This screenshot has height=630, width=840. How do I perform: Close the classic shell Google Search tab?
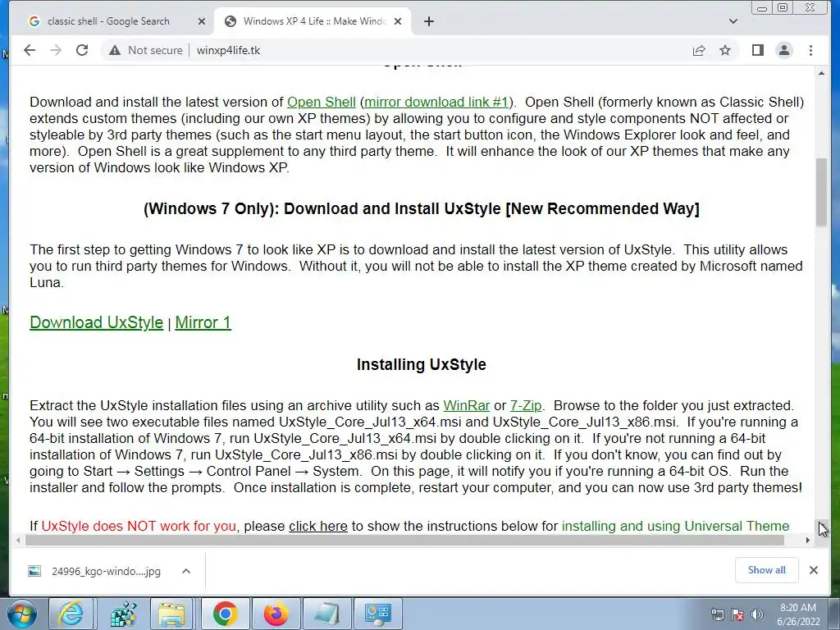coord(202,21)
